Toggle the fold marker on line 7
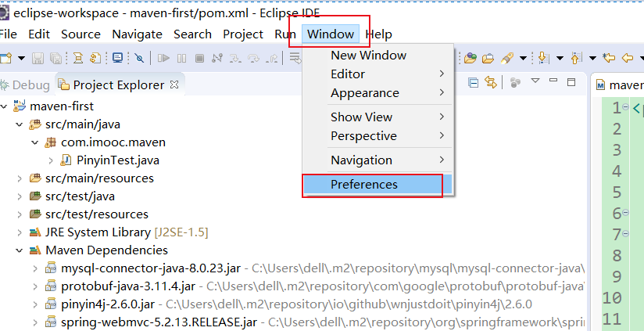 point(625,233)
